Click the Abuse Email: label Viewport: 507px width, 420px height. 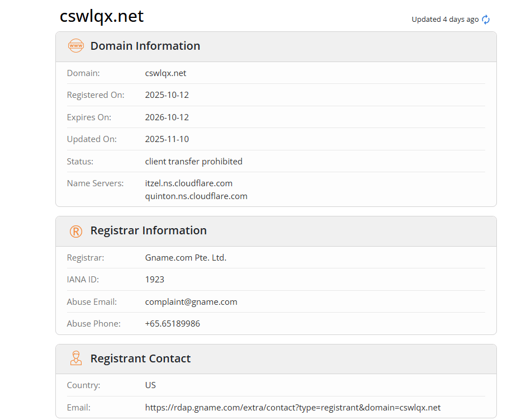click(92, 302)
